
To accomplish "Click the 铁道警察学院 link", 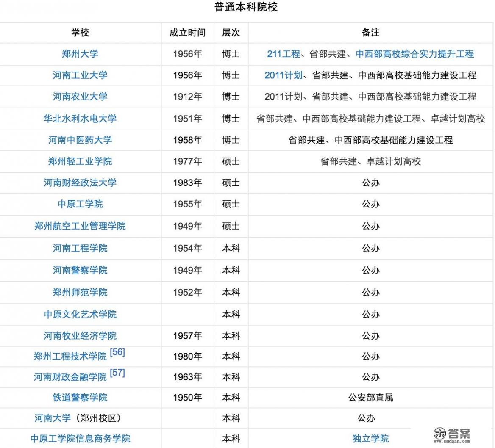I will pyautogui.click(x=80, y=398).
